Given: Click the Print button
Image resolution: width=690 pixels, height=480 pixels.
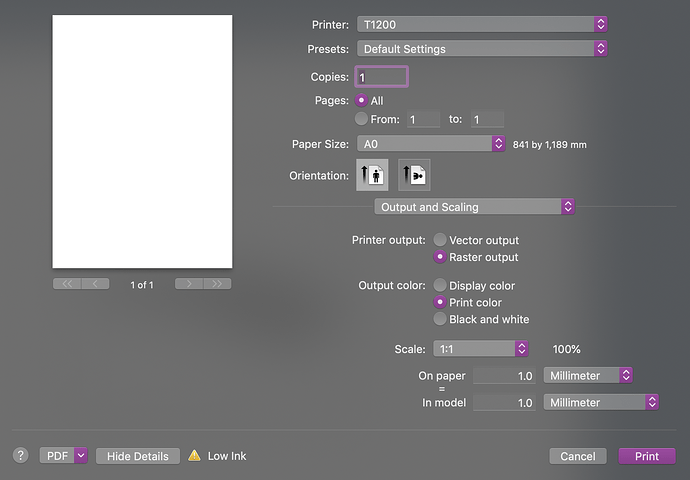Looking at the screenshot, I should pyautogui.click(x=646, y=456).
